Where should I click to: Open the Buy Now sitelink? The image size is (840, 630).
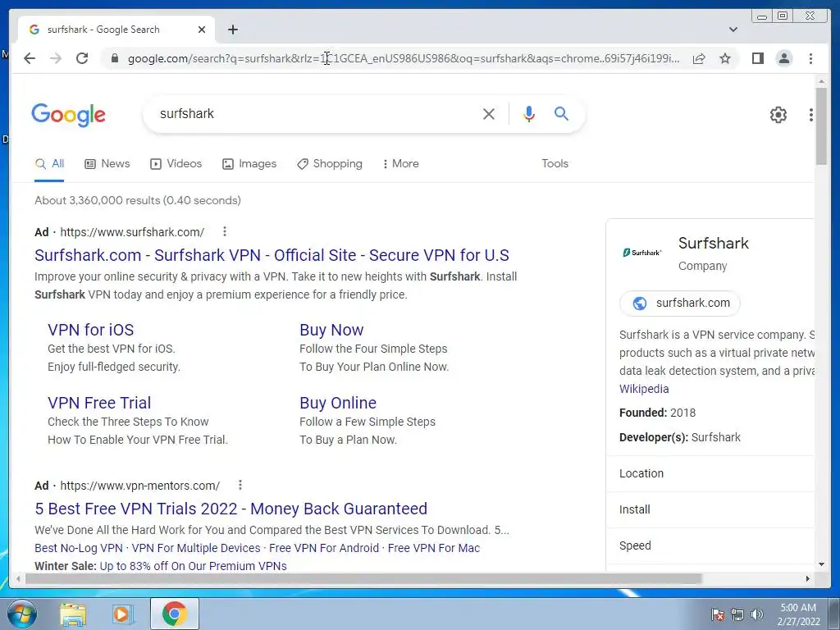coord(331,330)
